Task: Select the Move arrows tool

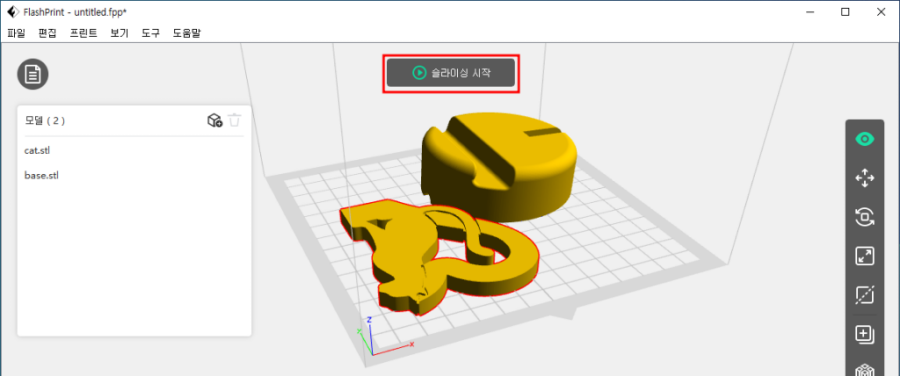Action: click(x=864, y=179)
